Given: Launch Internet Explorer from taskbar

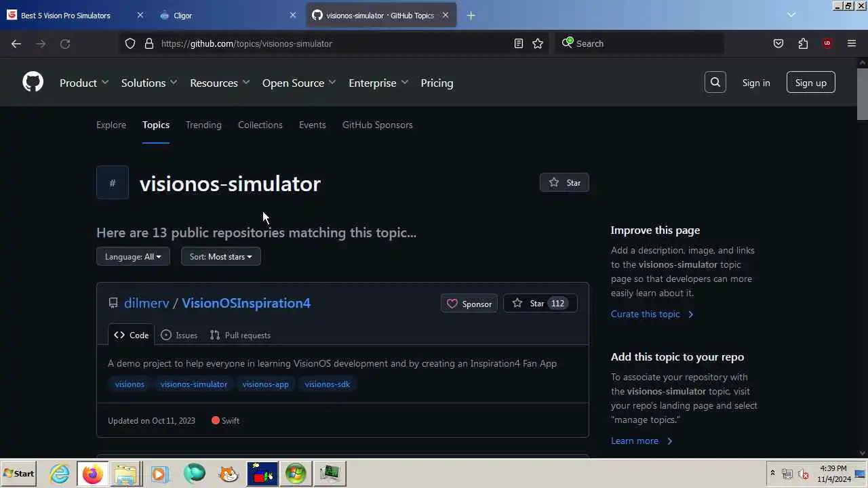Looking at the screenshot, I should click(60, 474).
